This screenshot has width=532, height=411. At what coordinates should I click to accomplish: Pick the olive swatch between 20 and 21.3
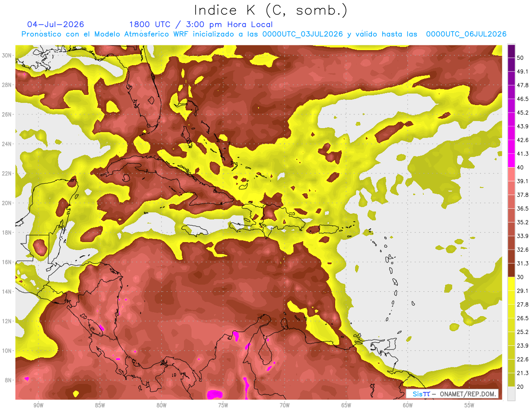(x=511, y=380)
